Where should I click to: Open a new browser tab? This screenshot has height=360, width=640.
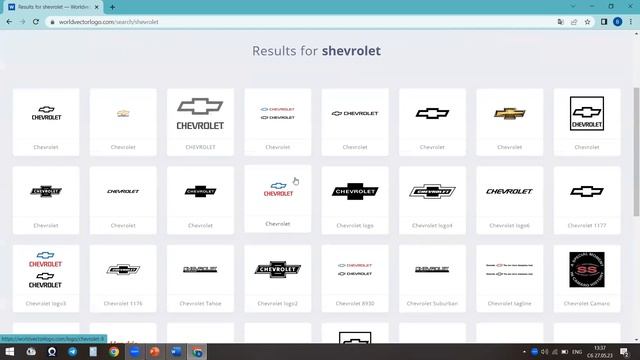(x=112, y=7)
